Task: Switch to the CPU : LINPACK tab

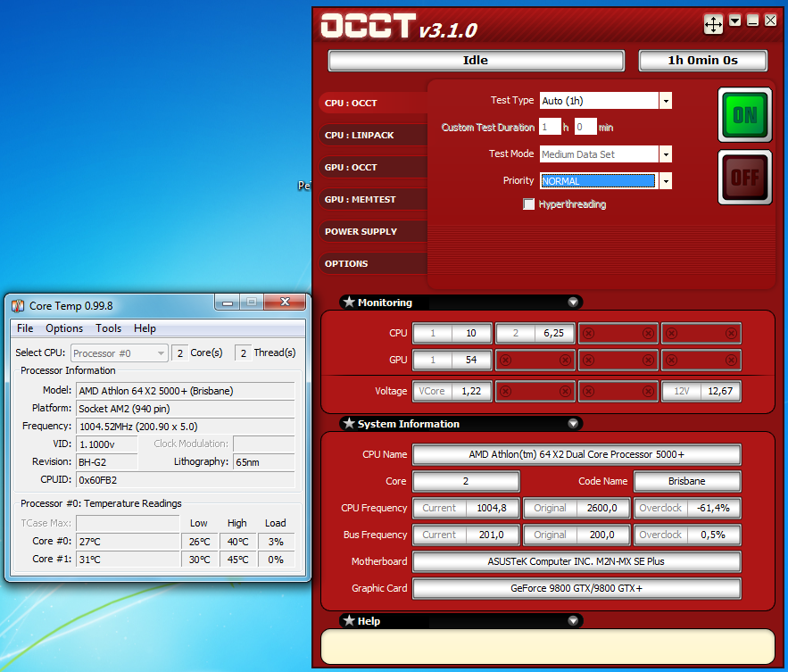Action: coord(373,136)
